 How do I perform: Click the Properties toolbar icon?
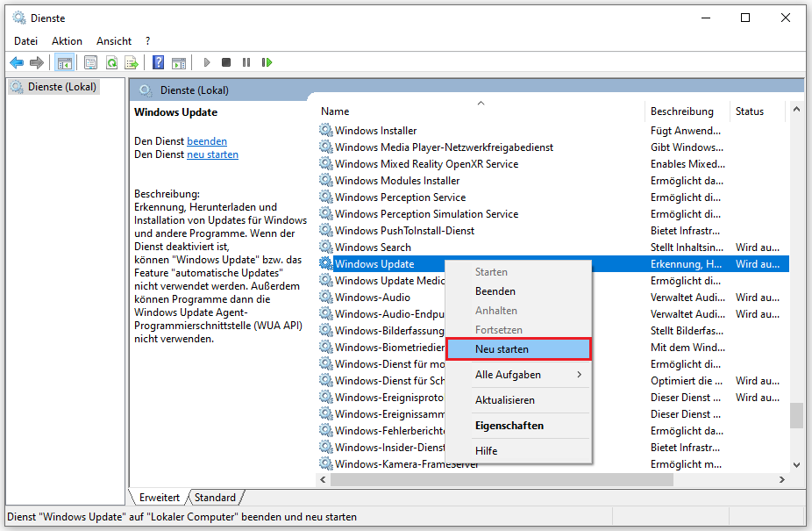[90, 62]
